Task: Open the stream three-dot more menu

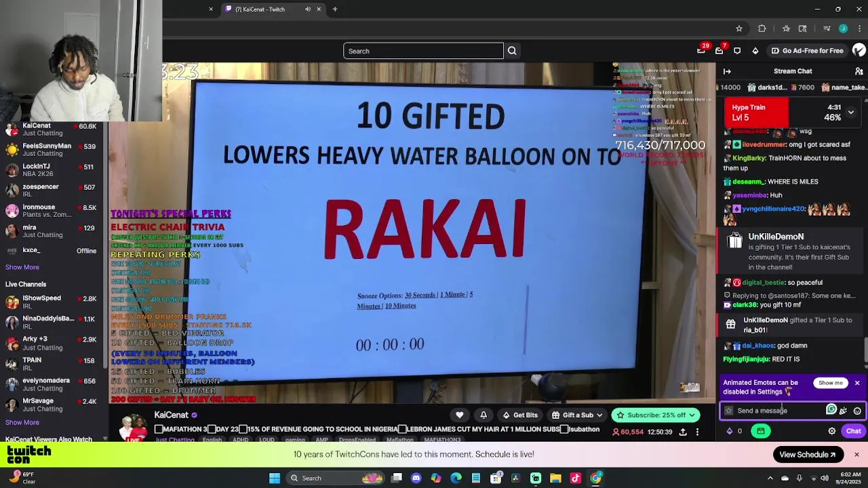Action: [697, 432]
